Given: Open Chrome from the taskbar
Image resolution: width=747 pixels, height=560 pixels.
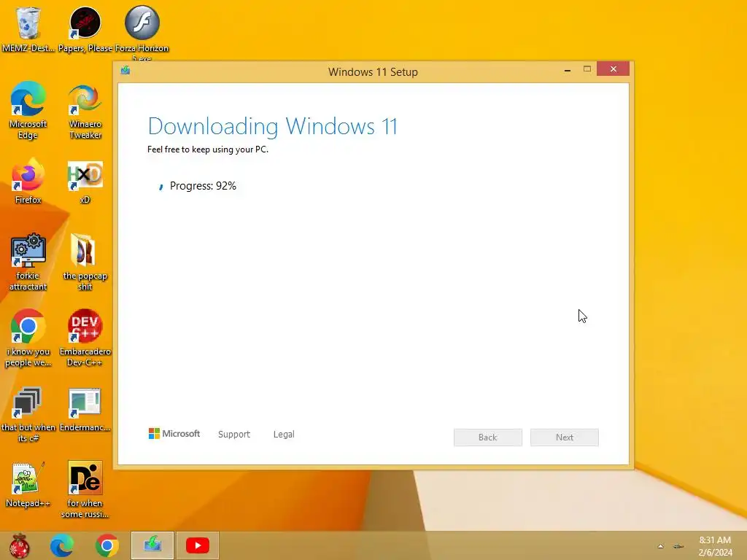Looking at the screenshot, I should pyautogui.click(x=107, y=545).
